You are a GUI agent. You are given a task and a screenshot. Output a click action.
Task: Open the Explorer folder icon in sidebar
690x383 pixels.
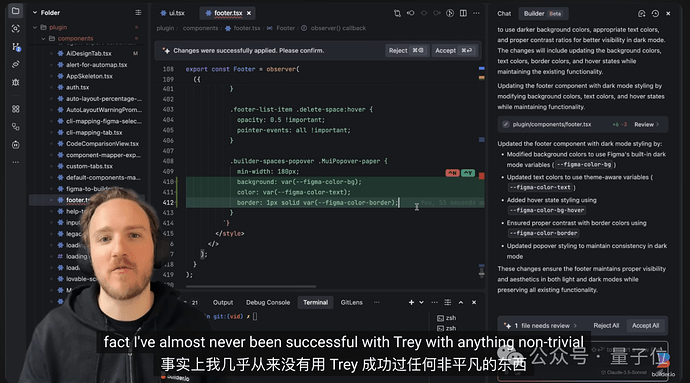pyautogui.click(x=15, y=11)
